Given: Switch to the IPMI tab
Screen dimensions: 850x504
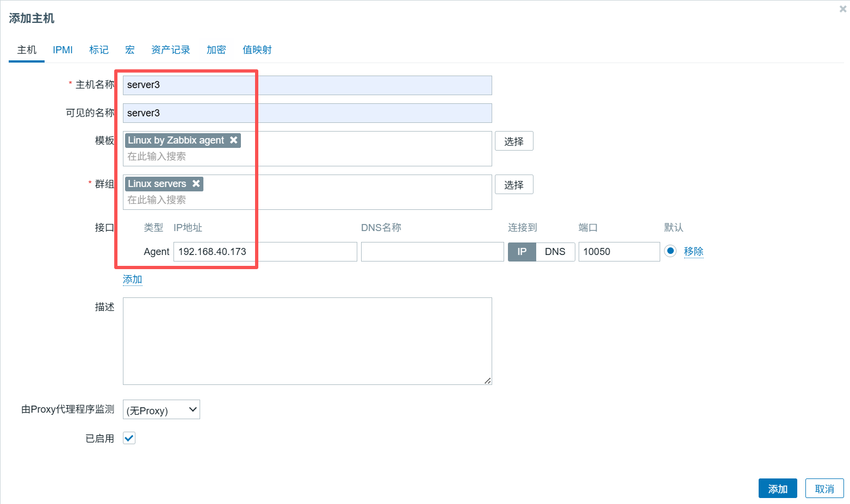Looking at the screenshot, I should coord(63,50).
